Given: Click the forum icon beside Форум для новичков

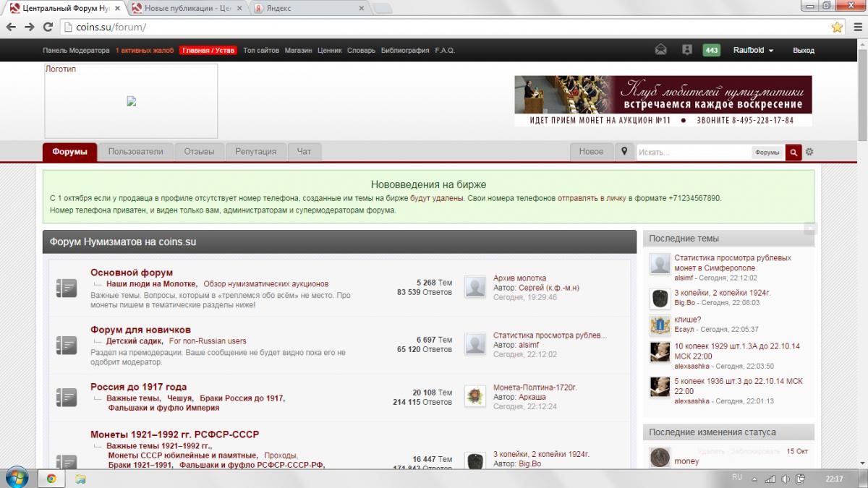Looking at the screenshot, I should [66, 344].
